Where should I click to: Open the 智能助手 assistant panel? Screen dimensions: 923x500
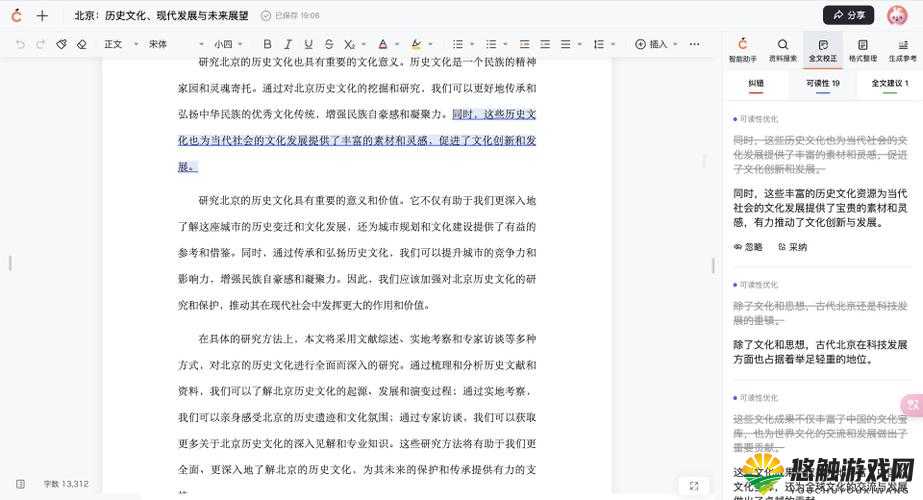tap(743, 50)
